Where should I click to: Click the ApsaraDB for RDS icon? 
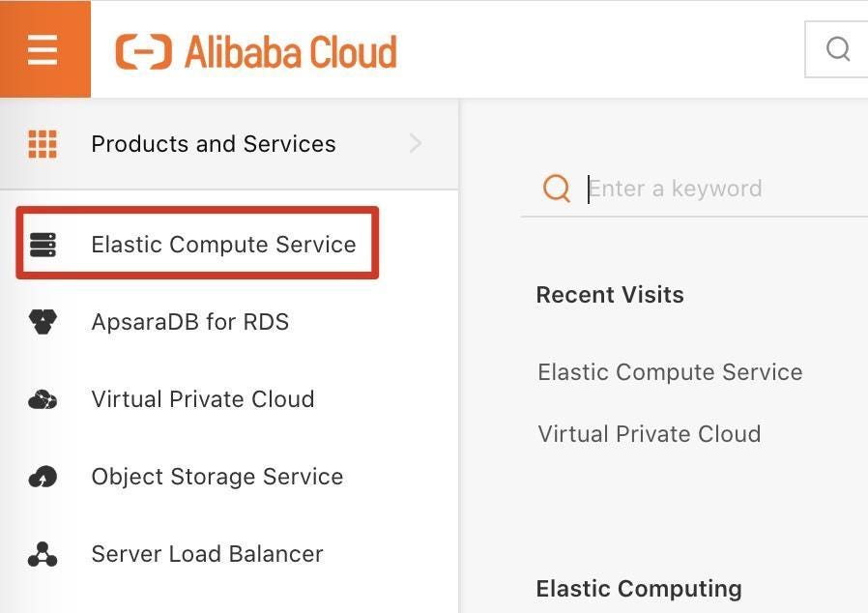(x=43, y=322)
